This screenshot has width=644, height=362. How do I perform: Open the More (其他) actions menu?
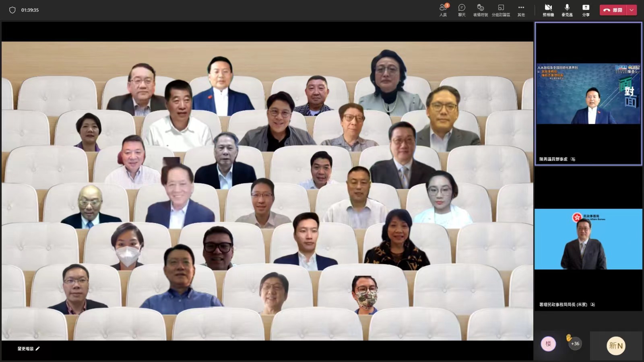coord(521,10)
